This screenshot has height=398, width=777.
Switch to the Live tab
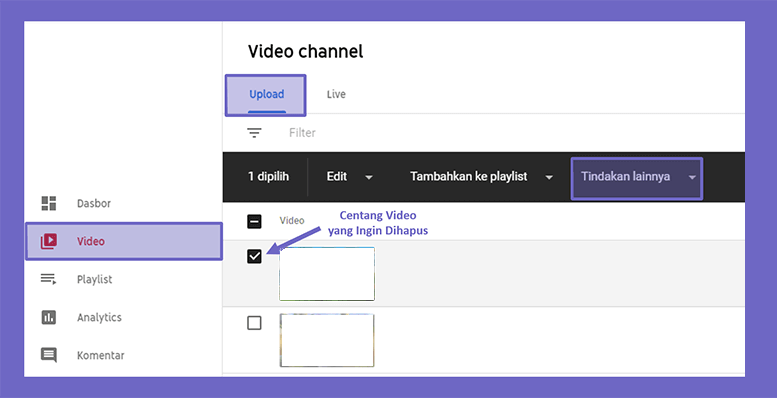[336, 94]
